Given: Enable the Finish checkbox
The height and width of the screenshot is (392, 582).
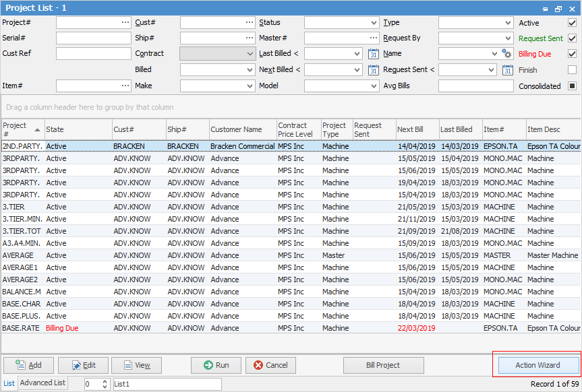Looking at the screenshot, I should tap(572, 70).
